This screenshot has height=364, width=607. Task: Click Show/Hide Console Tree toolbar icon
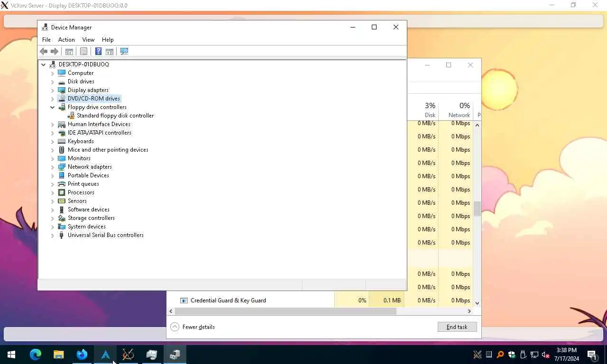69,51
